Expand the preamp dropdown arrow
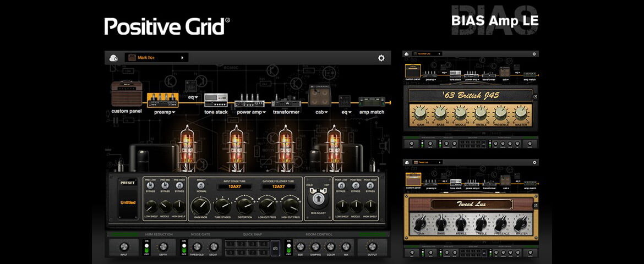The image size is (644, 264). click(x=174, y=112)
